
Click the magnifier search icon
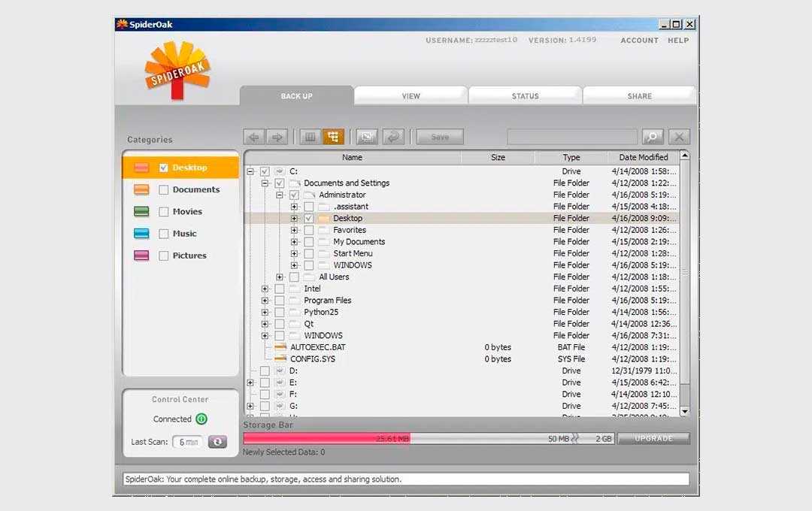tap(653, 137)
